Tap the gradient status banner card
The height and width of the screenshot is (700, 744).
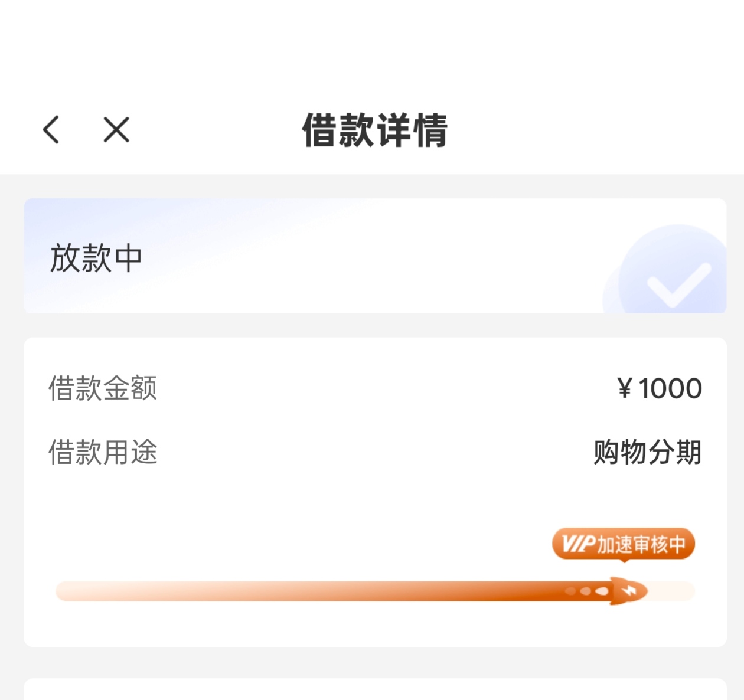pos(354,256)
